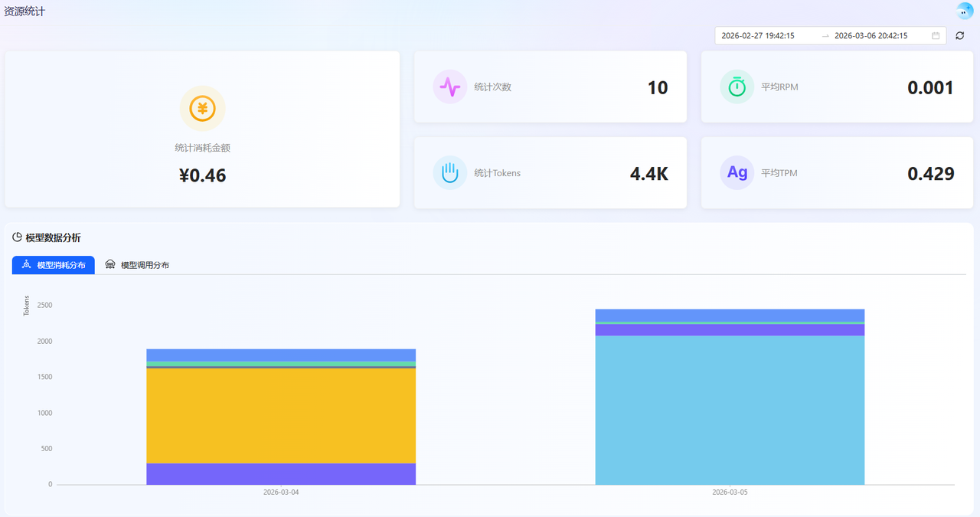
Task: Click the yen coin icon
Action: (202, 109)
